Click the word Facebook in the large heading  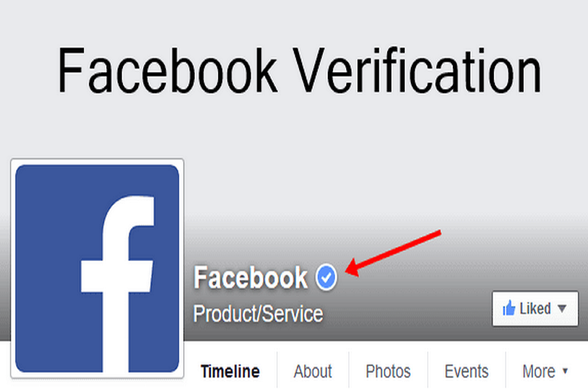pyautogui.click(x=168, y=70)
